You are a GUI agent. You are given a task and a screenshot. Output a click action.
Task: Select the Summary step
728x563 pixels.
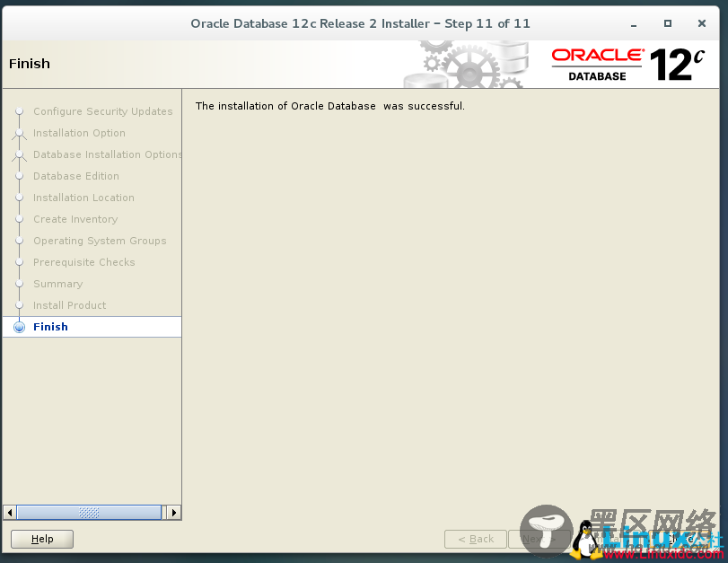58,284
